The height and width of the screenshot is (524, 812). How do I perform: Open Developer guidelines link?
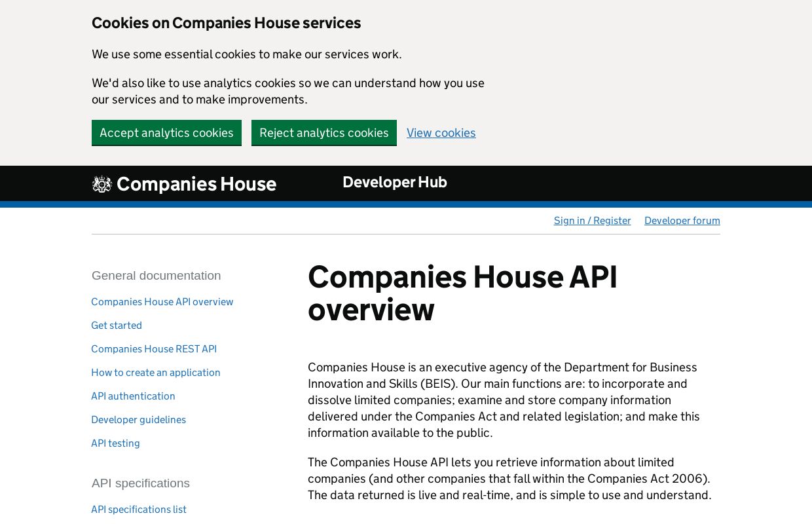(139, 420)
